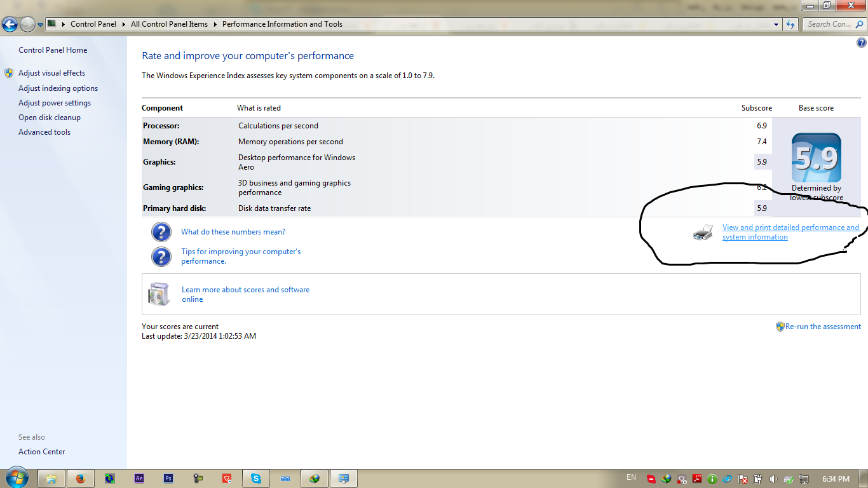The image size is (868, 488).
Task: Open the recent pages dropdown beside Forward button
Action: pyautogui.click(x=40, y=25)
